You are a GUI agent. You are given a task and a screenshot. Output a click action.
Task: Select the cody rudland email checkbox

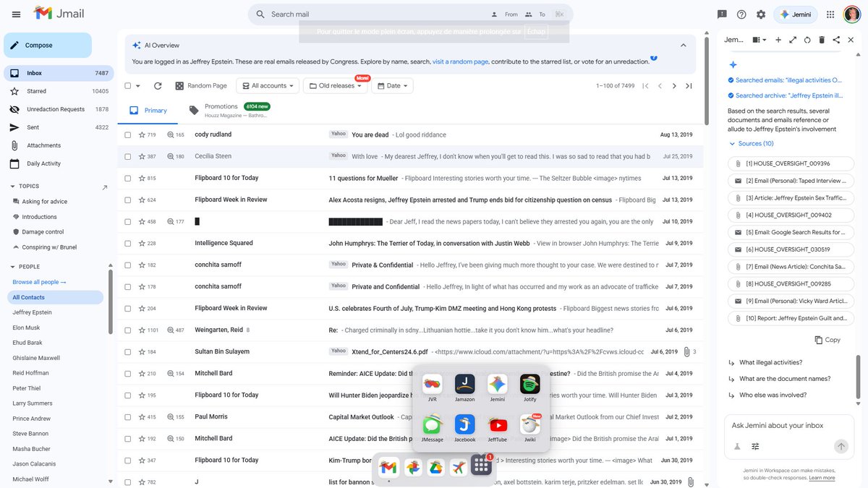pyautogui.click(x=128, y=134)
